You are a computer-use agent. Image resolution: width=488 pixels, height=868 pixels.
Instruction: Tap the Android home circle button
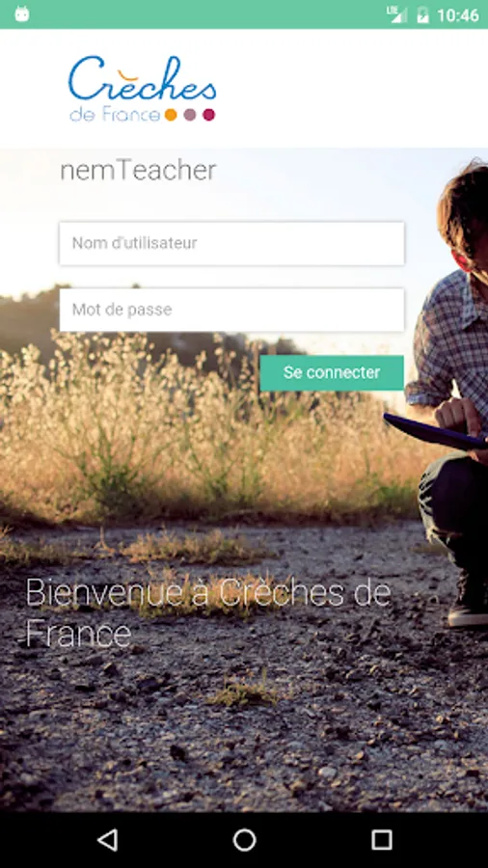244,840
